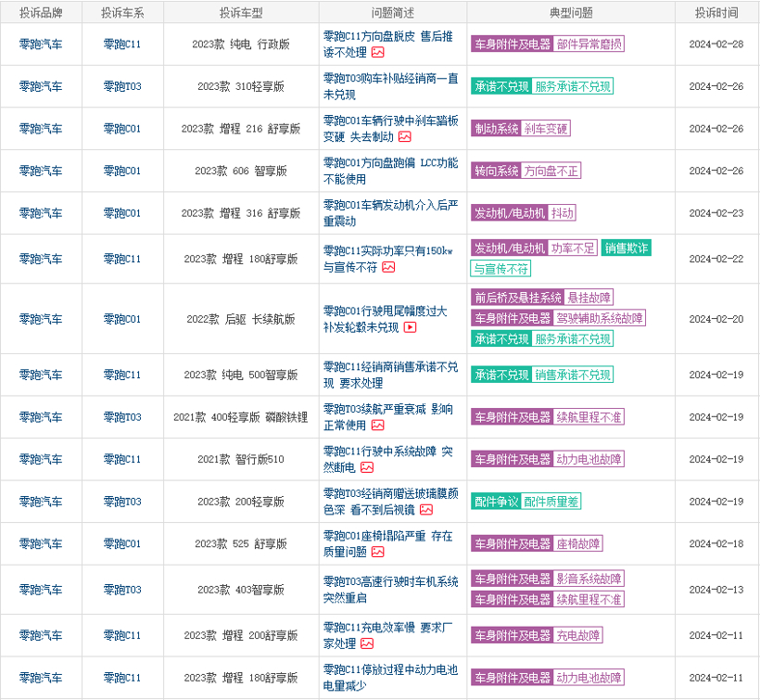Click 影音系统故障 issue tag
The height and width of the screenshot is (700, 760).
click(x=589, y=579)
